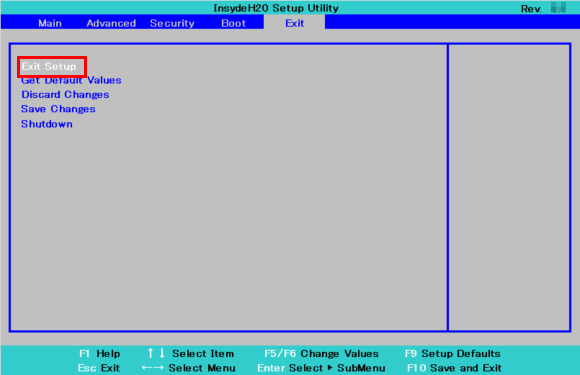Select Discard Changes menu item
The height and width of the screenshot is (375, 580).
[x=65, y=95]
